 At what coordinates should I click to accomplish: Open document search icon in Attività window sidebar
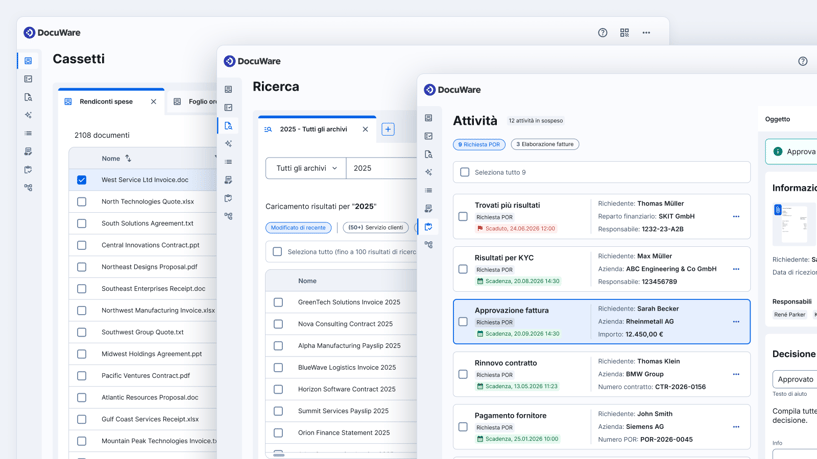pos(428,155)
